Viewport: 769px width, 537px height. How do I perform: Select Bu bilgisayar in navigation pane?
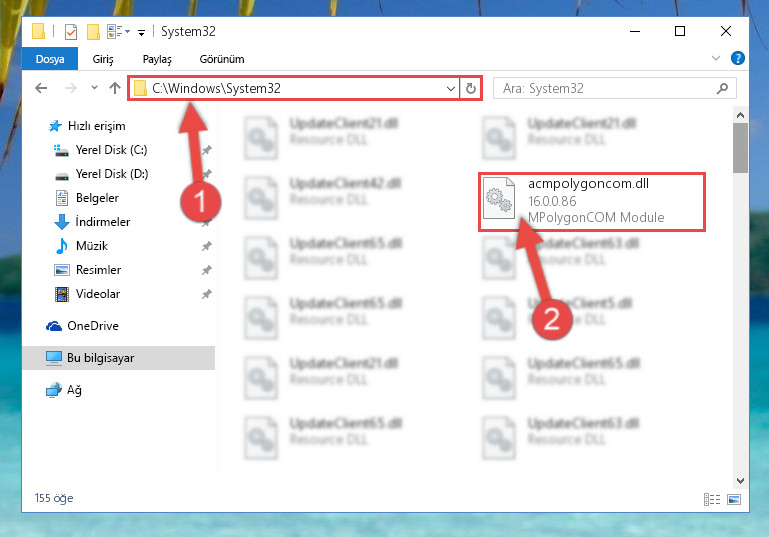tap(119, 358)
